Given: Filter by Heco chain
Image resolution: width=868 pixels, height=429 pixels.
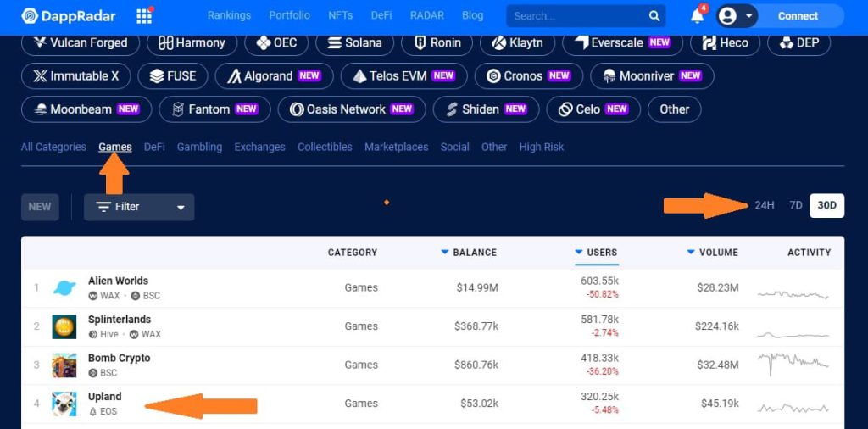Looking at the screenshot, I should click(726, 42).
